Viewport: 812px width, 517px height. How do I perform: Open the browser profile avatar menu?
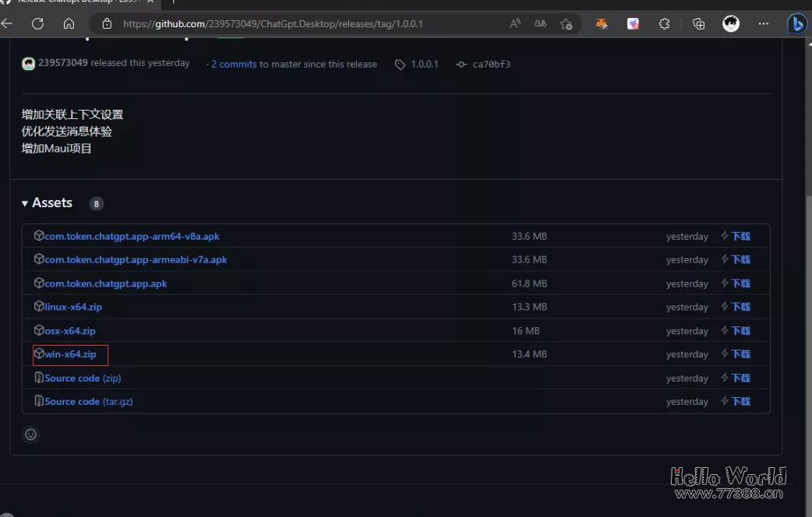coord(731,23)
